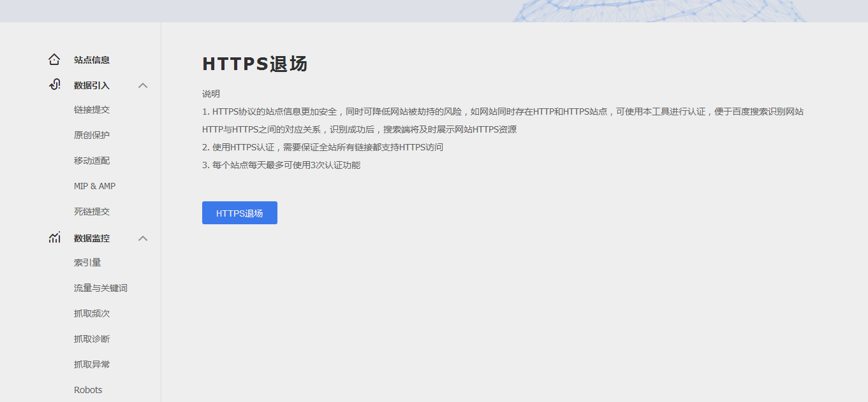Go to the 抓取频次 page
The width and height of the screenshot is (868, 402).
tap(92, 313)
